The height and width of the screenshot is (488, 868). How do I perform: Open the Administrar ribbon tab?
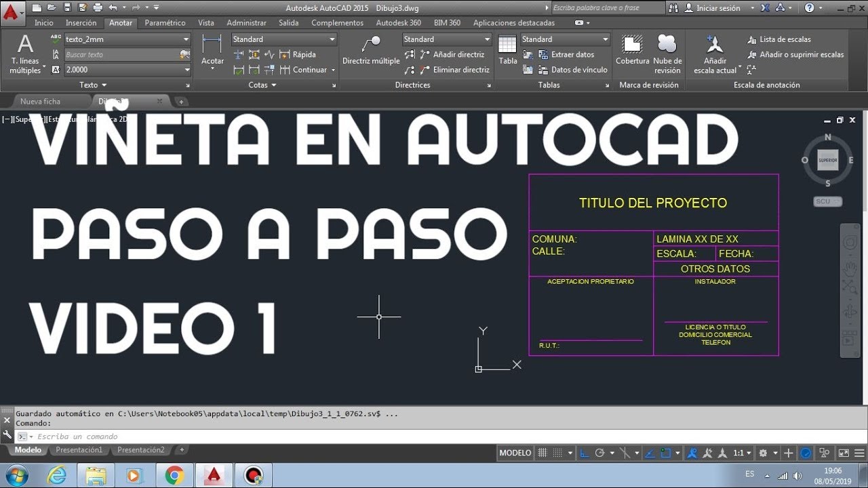(x=247, y=22)
